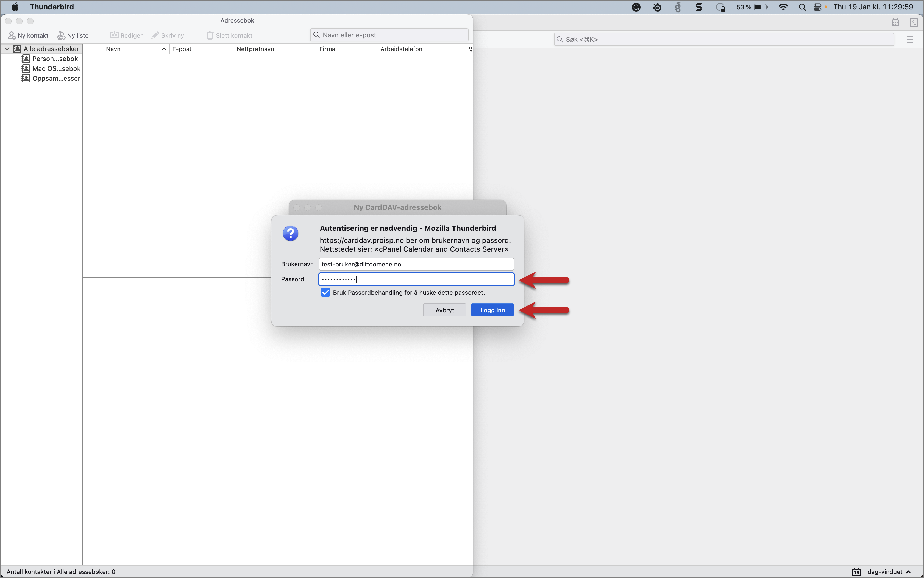
Task: Click the S-shaped menu bar icon
Action: coord(699,7)
